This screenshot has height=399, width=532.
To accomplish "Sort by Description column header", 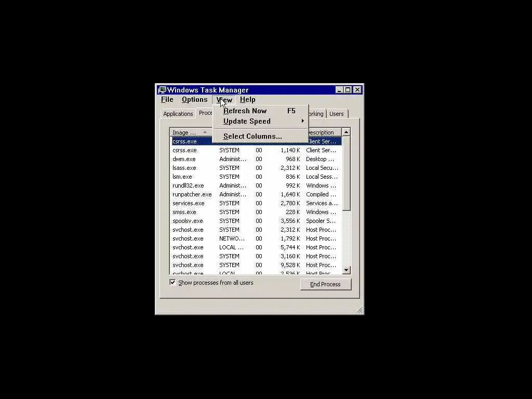I will pos(324,132).
